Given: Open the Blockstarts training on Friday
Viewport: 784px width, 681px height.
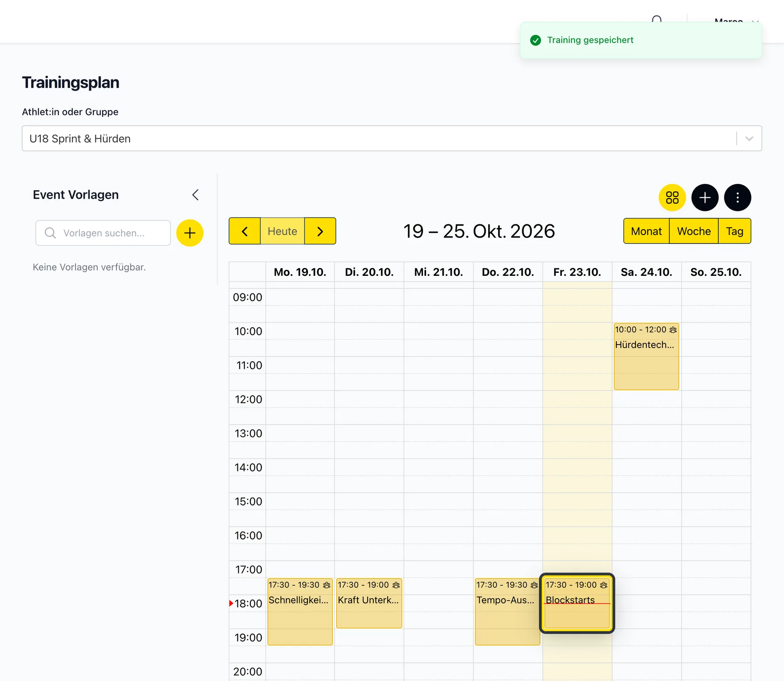Looking at the screenshot, I should click(x=577, y=603).
